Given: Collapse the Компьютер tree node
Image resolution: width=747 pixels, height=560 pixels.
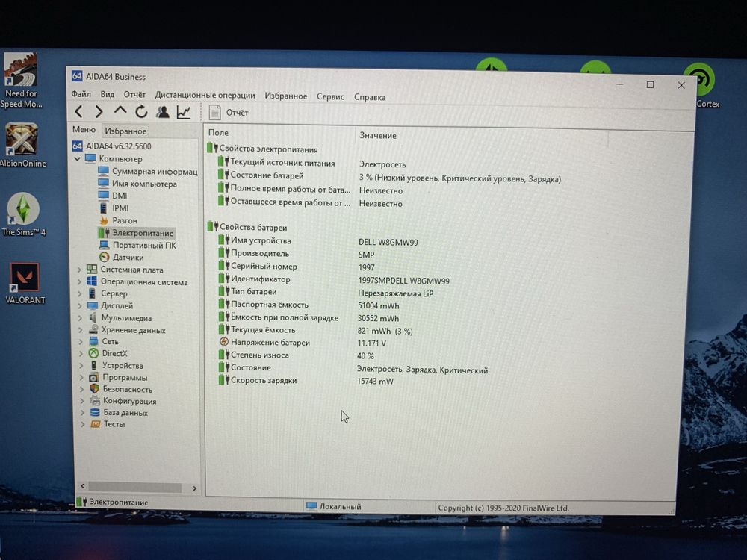Looking at the screenshot, I should pos(77,158).
